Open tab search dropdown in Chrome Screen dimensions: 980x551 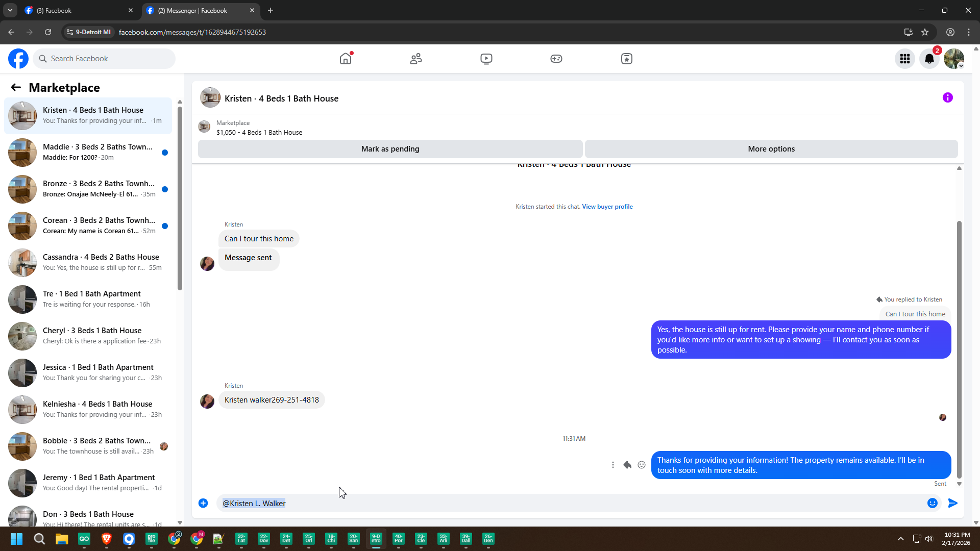[x=10, y=10]
